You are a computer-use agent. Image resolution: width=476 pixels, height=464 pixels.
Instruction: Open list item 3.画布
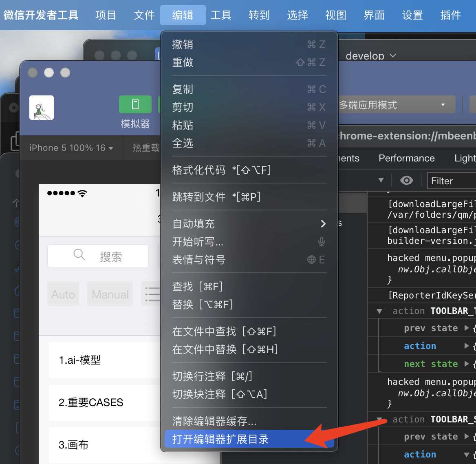(105, 445)
